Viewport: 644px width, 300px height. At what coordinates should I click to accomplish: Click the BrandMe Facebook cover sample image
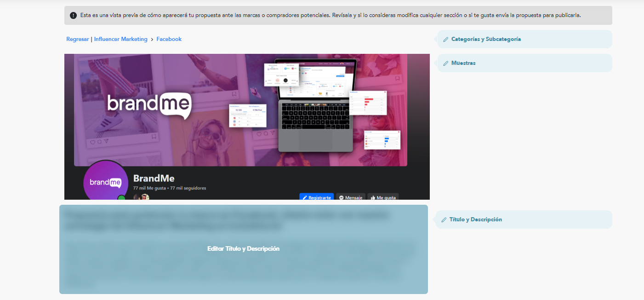(x=247, y=127)
